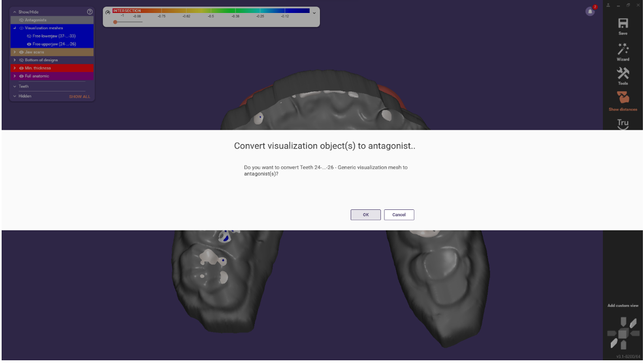Click SHOW ALL in the Hidden section

[x=80, y=96]
